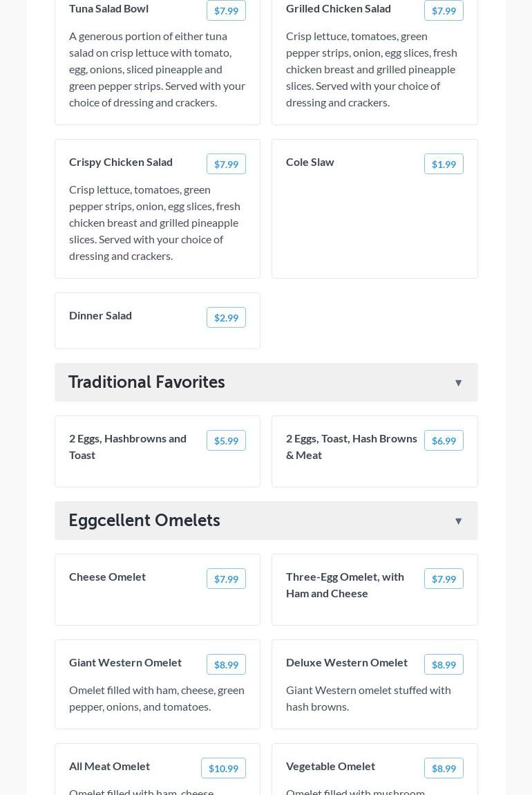The image size is (532, 795).
Task: Click the Cole Slaw $1.99 price
Action: coord(444,164)
